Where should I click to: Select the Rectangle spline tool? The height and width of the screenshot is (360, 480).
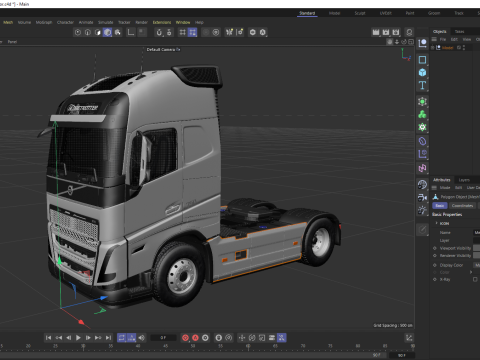click(x=422, y=60)
